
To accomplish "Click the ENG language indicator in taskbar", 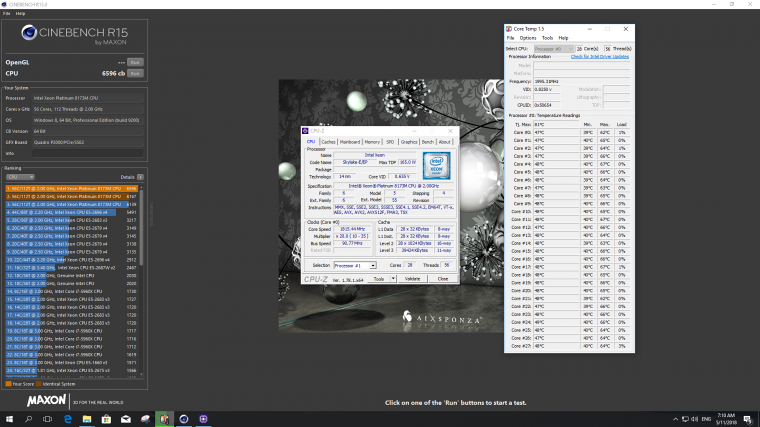I will click(x=706, y=419).
